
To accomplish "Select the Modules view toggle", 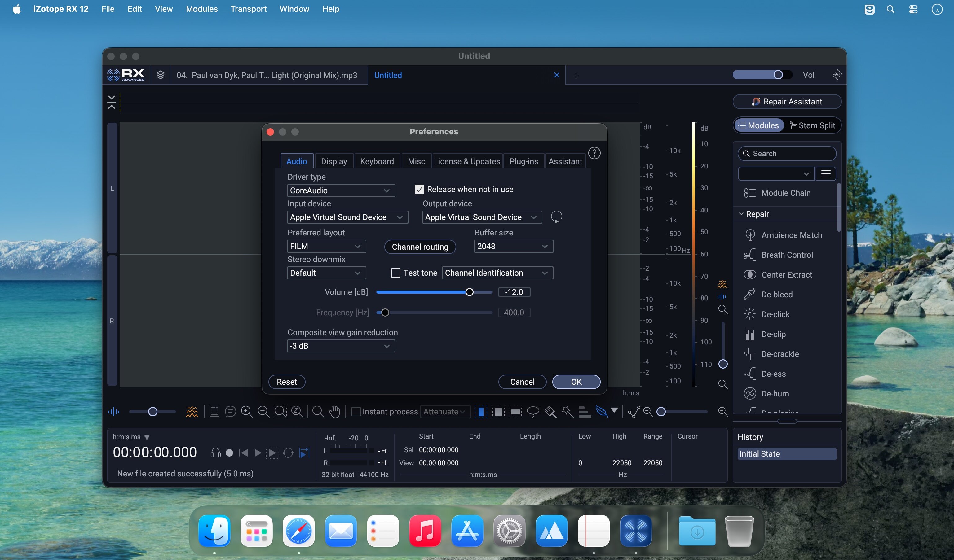I will (759, 126).
